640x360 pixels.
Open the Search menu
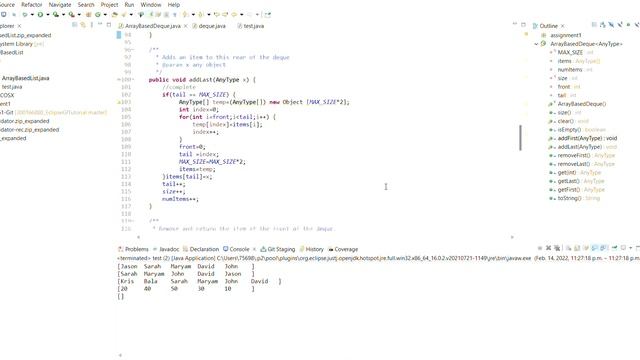[86, 5]
